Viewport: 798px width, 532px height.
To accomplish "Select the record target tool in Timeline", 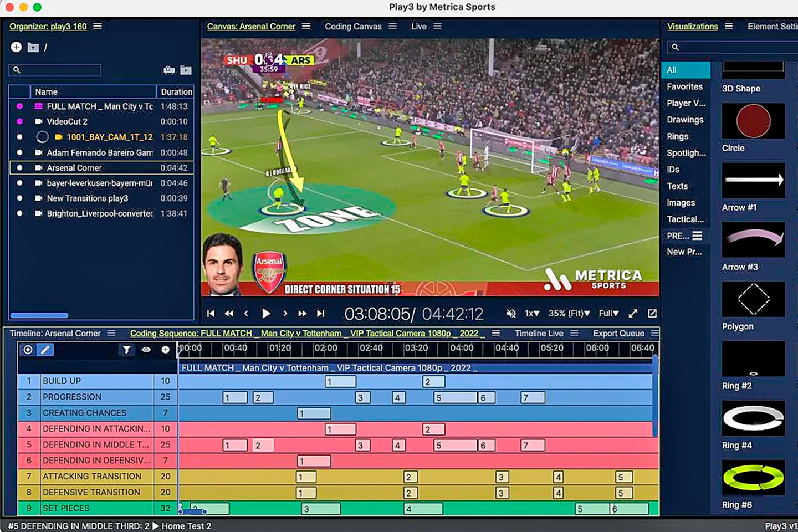I will (28, 350).
